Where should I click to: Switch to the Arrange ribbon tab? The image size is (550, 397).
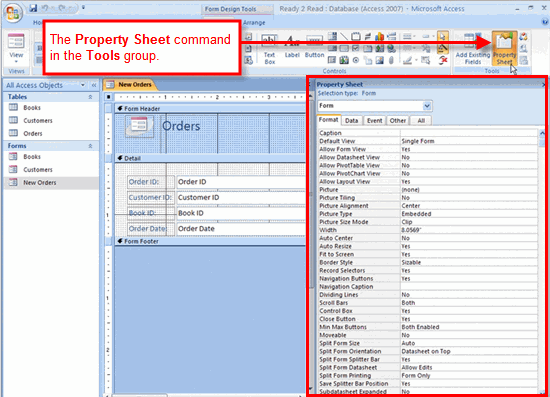tap(254, 22)
